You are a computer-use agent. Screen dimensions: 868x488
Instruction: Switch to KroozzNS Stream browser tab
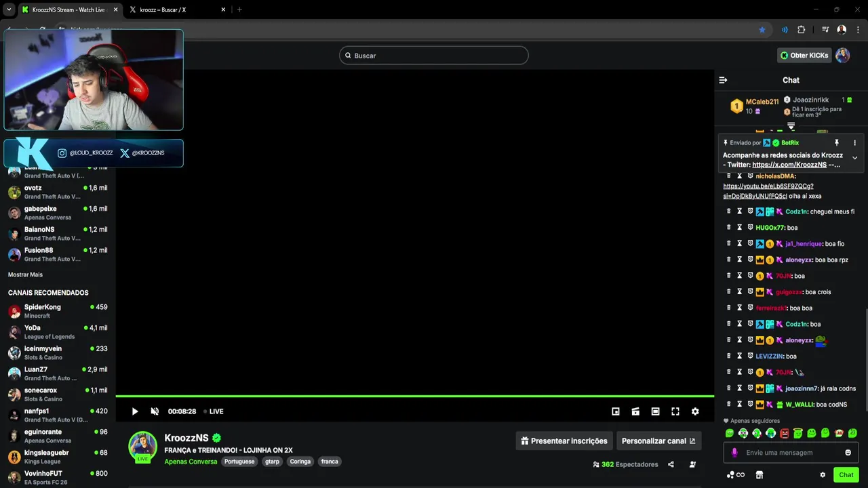[69, 9]
